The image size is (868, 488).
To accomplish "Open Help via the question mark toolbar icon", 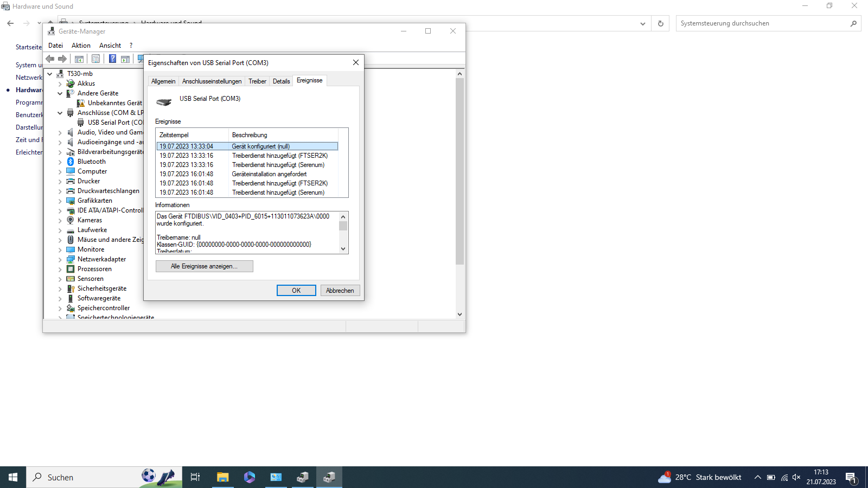I will click(x=112, y=59).
